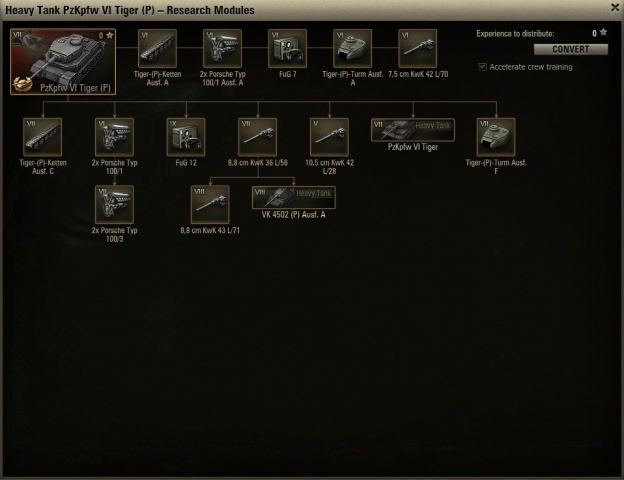Select the PzKpfw VI Tiger (P) tank thumbnail

[x=63, y=61]
